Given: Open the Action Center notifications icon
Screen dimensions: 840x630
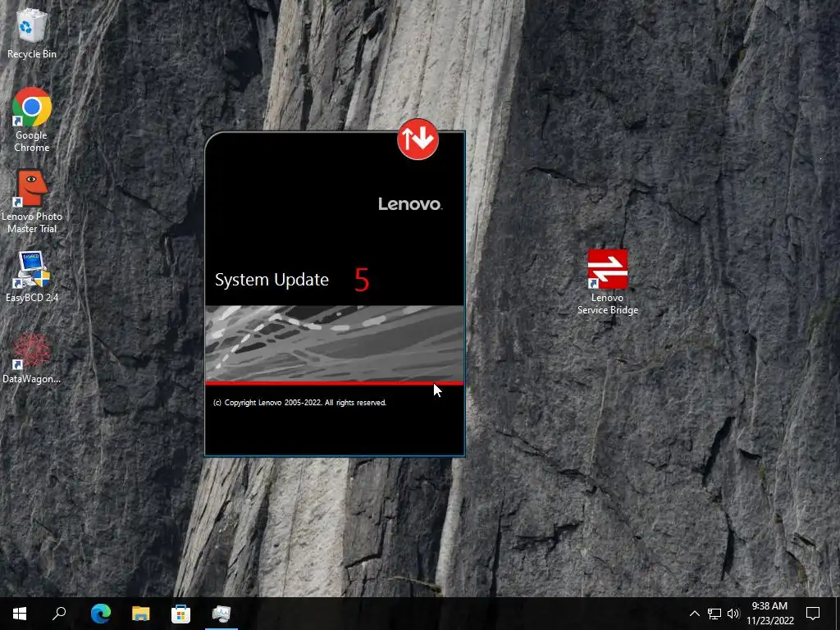Looking at the screenshot, I should (x=813, y=614).
